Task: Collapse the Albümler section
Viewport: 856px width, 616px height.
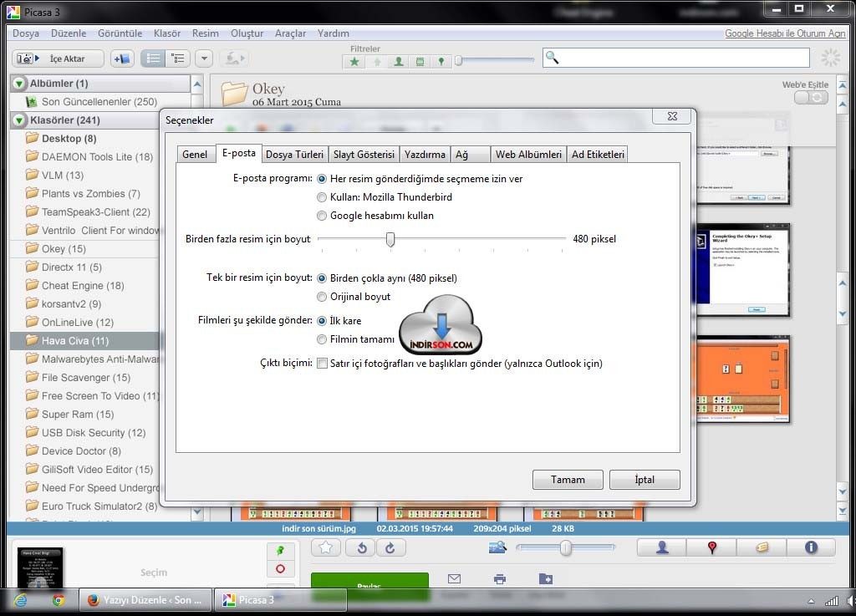Action: 19,84
